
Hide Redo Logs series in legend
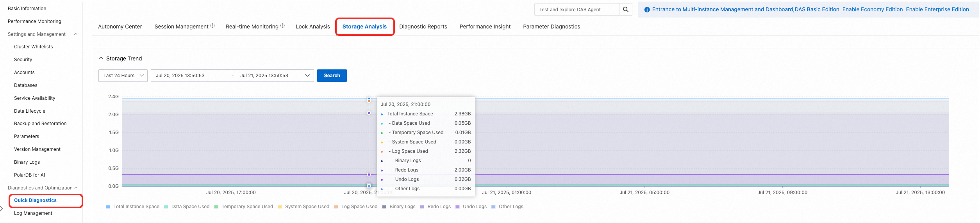(x=435, y=207)
